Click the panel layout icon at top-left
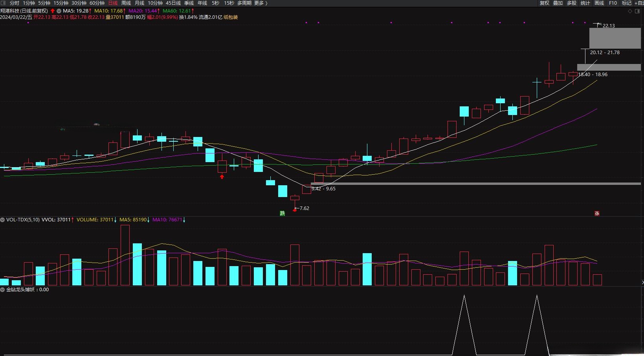This screenshot has height=356, width=644. [x=4, y=3]
